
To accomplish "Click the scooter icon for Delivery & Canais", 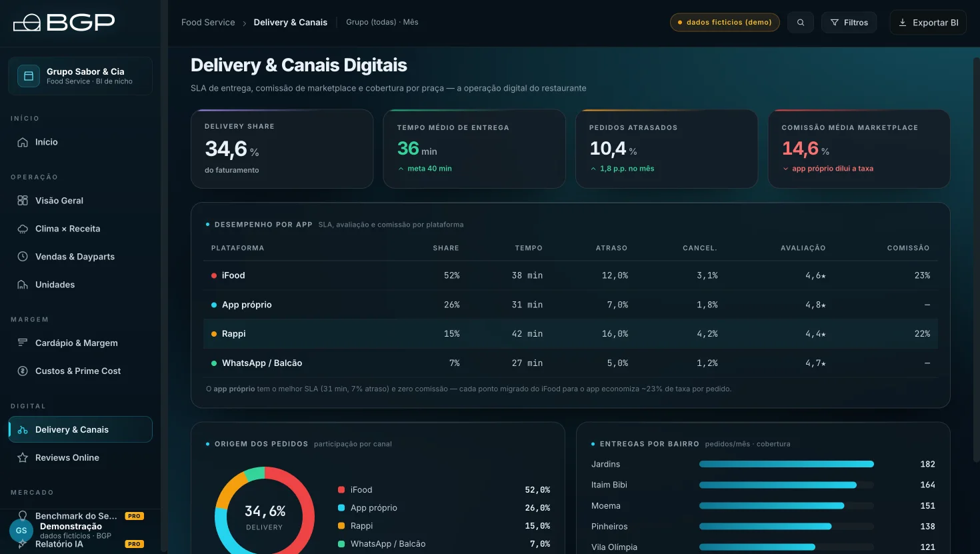I will click(x=23, y=430).
